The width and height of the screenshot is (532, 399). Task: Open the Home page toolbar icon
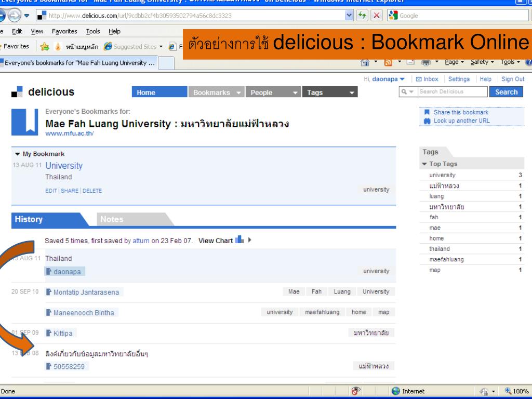(x=365, y=62)
